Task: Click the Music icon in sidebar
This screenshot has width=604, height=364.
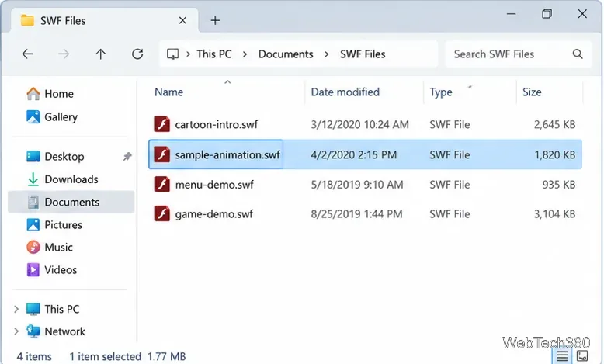Action: coord(33,247)
